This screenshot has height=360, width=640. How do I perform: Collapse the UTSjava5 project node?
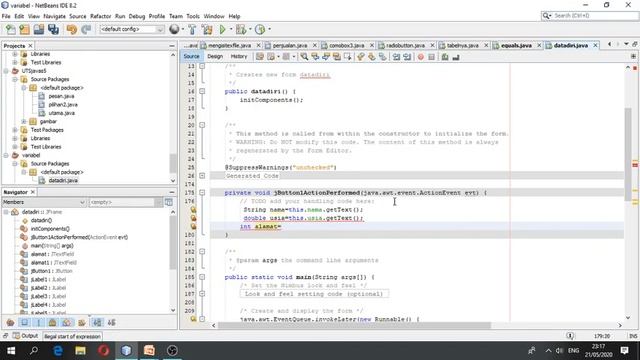tap(6, 71)
